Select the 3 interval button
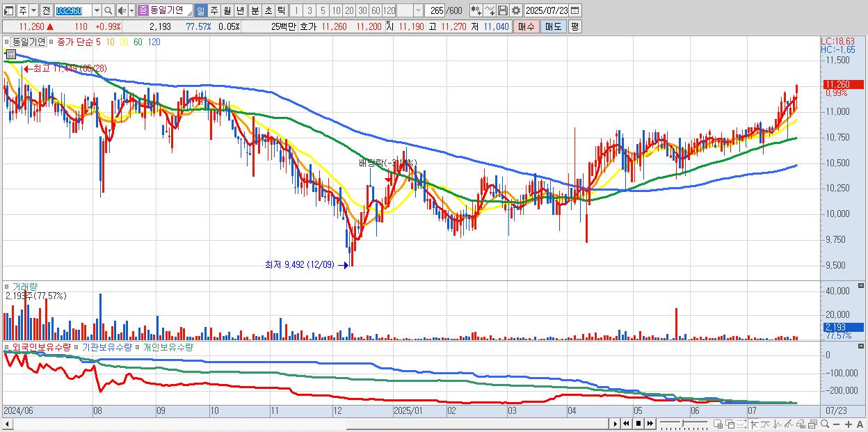This screenshot has width=868, height=432. 310,10
